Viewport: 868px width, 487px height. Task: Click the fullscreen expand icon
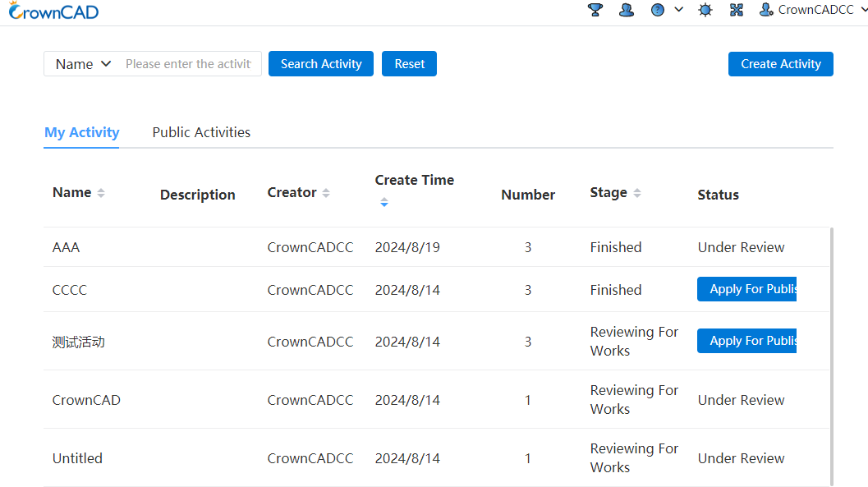pyautogui.click(x=737, y=10)
